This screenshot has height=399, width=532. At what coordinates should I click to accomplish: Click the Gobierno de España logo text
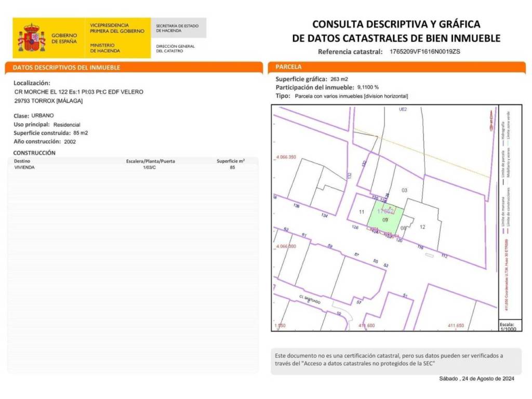click(x=64, y=38)
